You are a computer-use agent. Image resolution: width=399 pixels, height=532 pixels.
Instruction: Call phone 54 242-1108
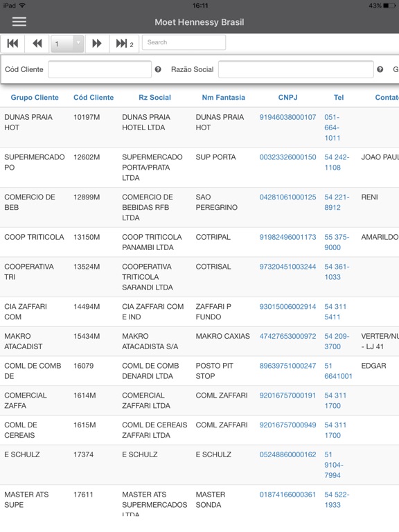coord(337,162)
